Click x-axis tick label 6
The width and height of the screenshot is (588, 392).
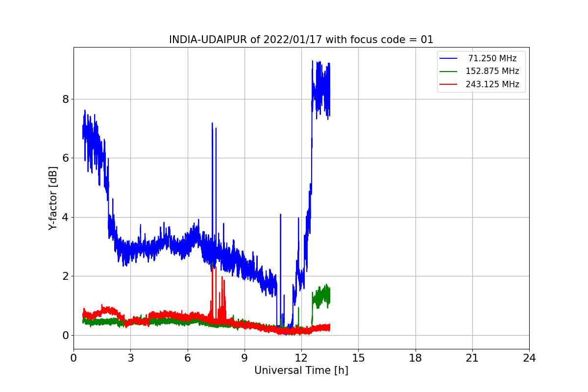point(187,358)
